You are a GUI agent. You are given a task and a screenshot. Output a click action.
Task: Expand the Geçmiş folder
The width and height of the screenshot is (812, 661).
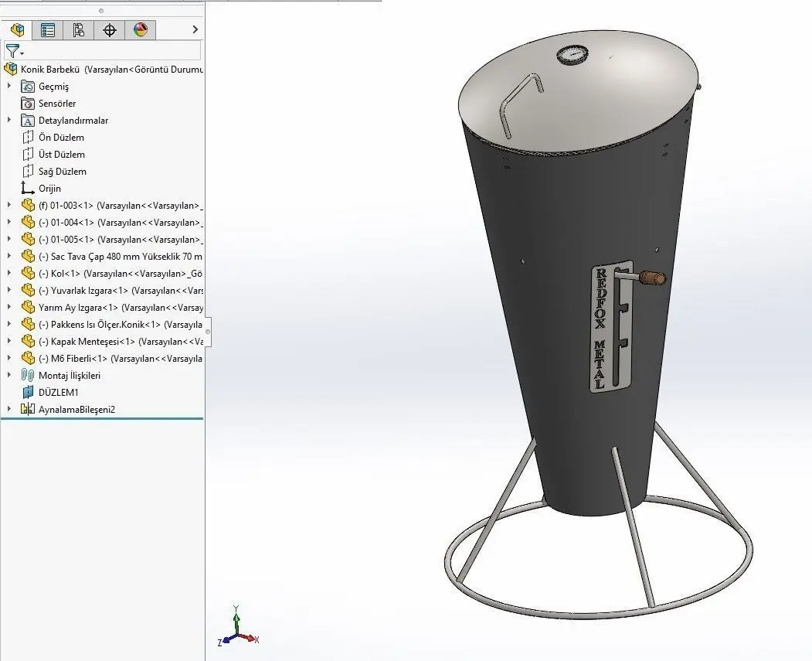[8, 86]
